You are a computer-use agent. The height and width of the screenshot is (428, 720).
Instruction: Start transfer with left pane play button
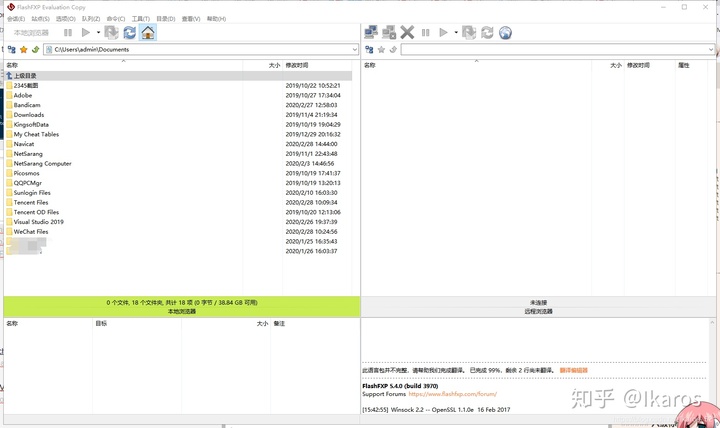coord(86,33)
